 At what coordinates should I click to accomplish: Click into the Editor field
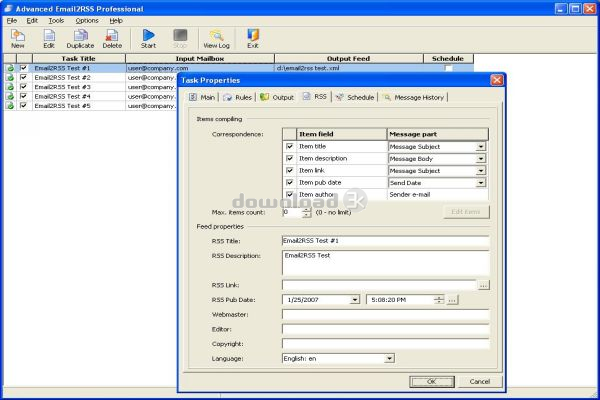tap(385, 329)
